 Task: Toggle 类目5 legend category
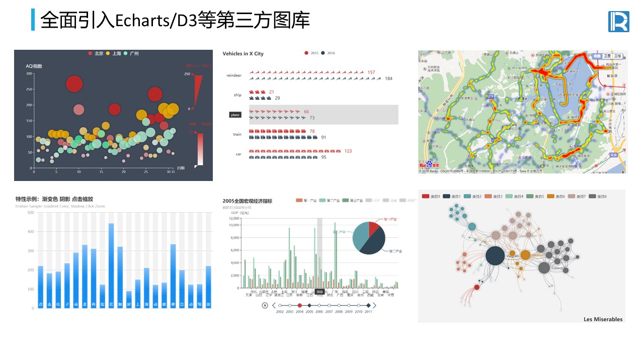pyautogui.click(x=535, y=196)
